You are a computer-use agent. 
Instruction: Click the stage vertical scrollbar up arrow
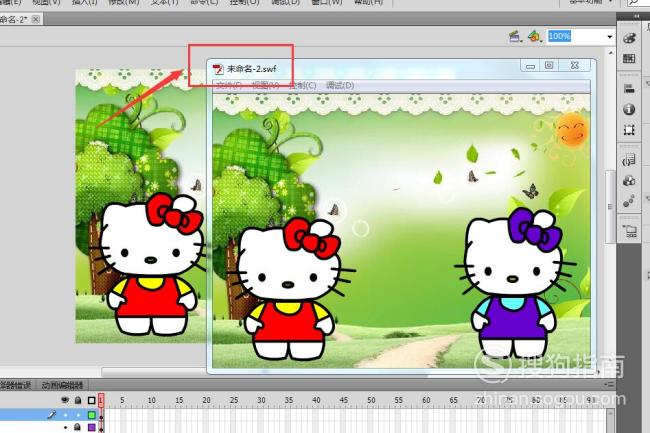(x=610, y=53)
